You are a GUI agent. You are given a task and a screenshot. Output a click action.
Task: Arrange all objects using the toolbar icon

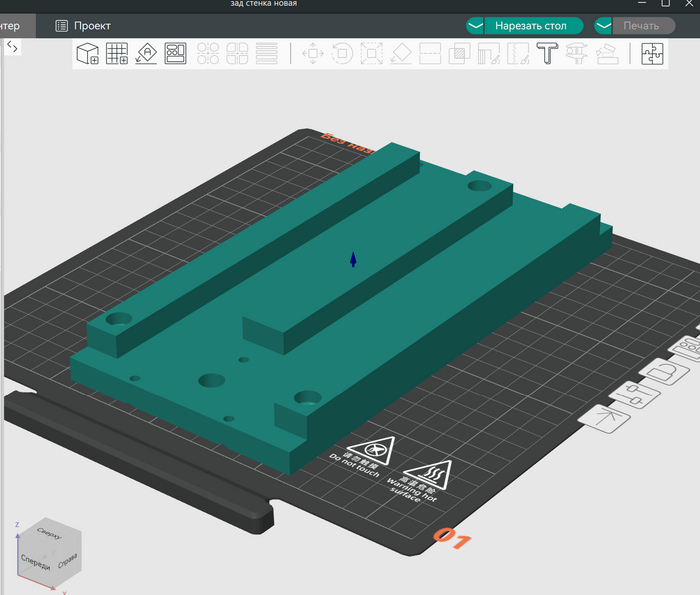click(x=175, y=54)
